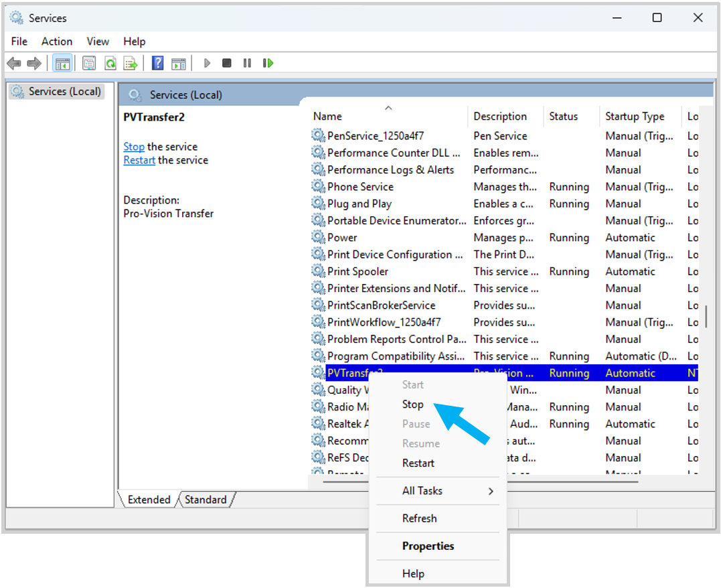The height and width of the screenshot is (588, 721).
Task: Switch to the Extended tab
Action: click(x=149, y=500)
